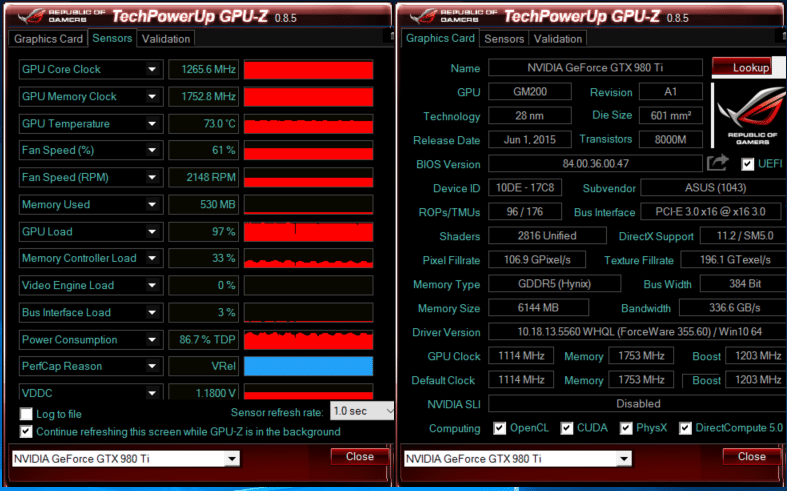
Task: Click the ROG logo in the right window title
Action: 423,16
